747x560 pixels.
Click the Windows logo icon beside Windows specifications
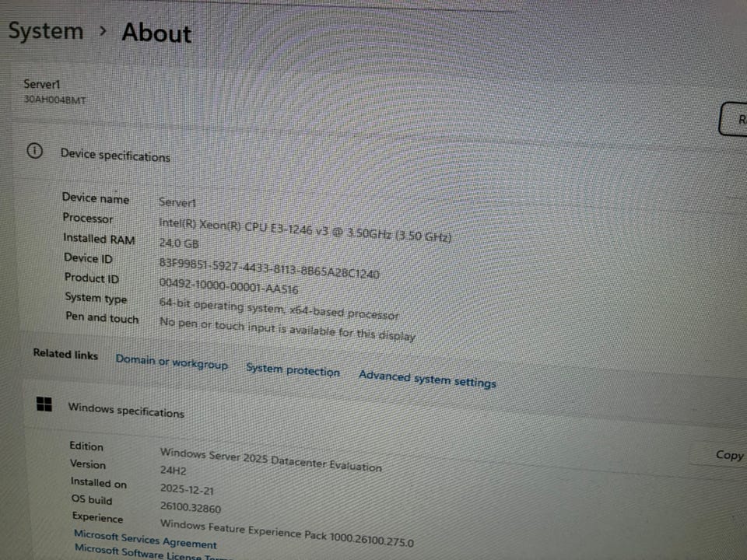click(44, 404)
